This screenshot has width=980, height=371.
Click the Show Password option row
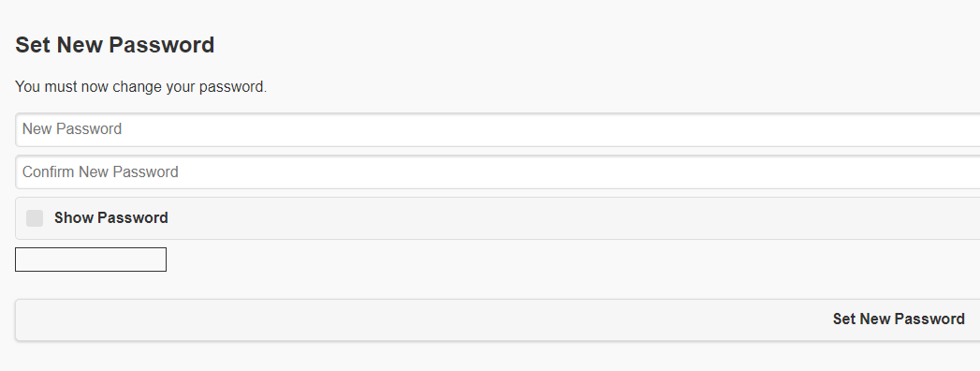[498, 218]
